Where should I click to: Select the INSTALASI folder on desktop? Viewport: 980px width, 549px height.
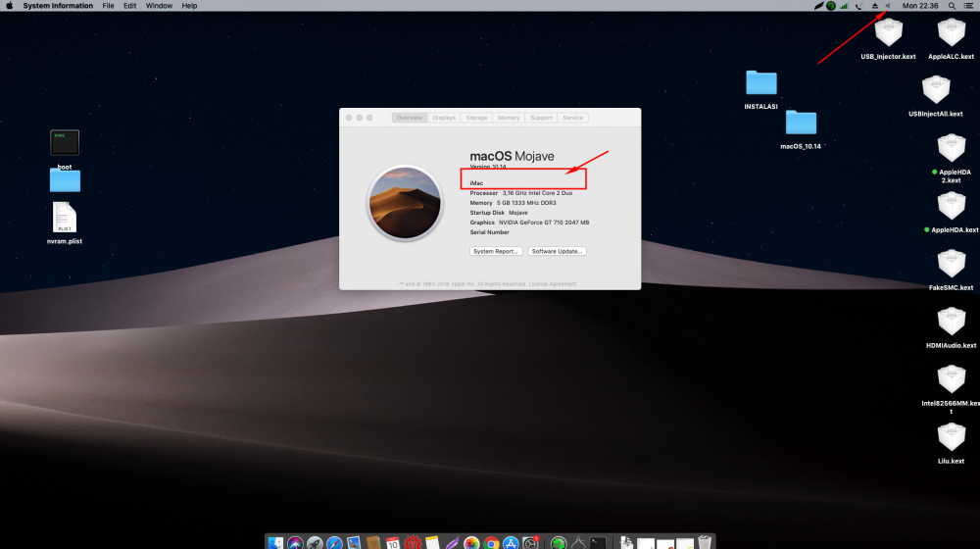[761, 89]
